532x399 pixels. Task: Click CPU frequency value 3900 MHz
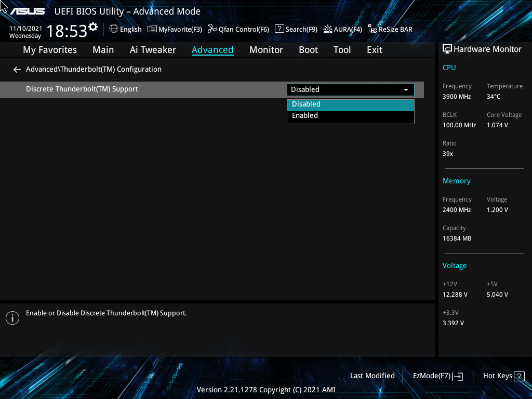(x=456, y=97)
